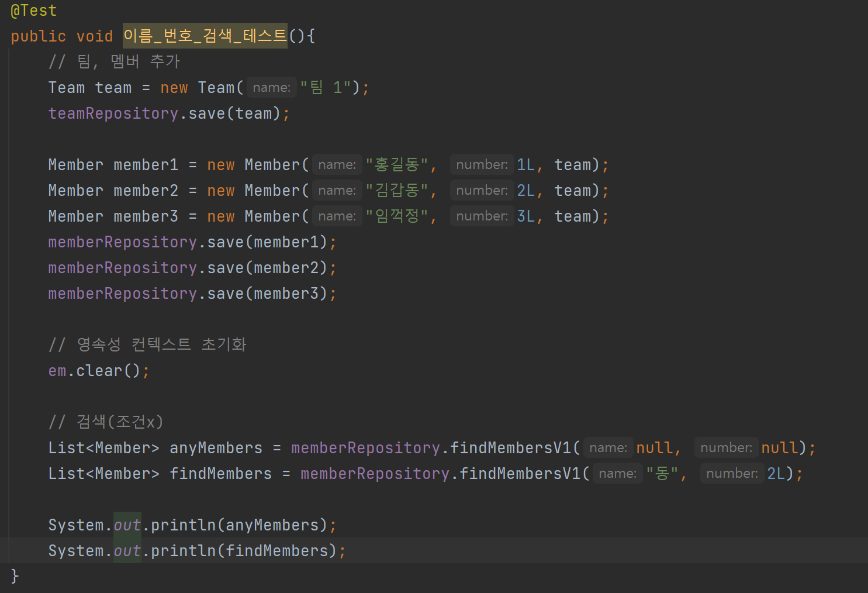Click memberRepository.save(member2) call
Viewport: 868px width, 593px height.
[192, 268]
